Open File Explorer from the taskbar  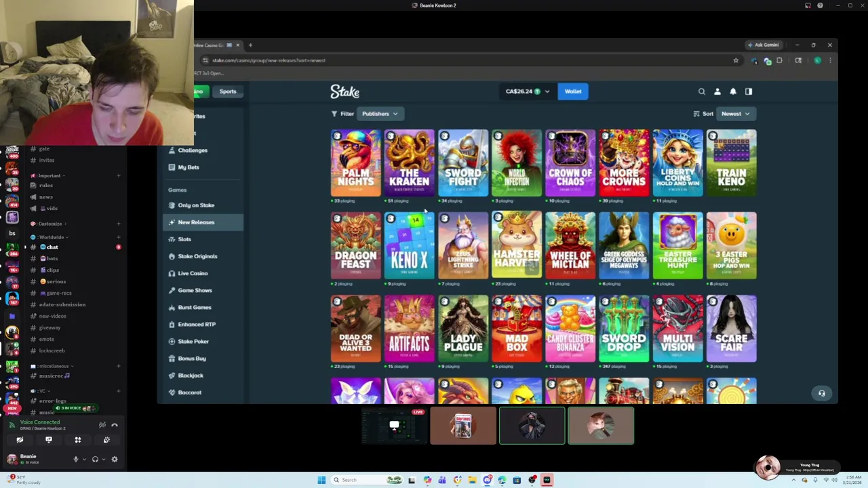click(471, 480)
